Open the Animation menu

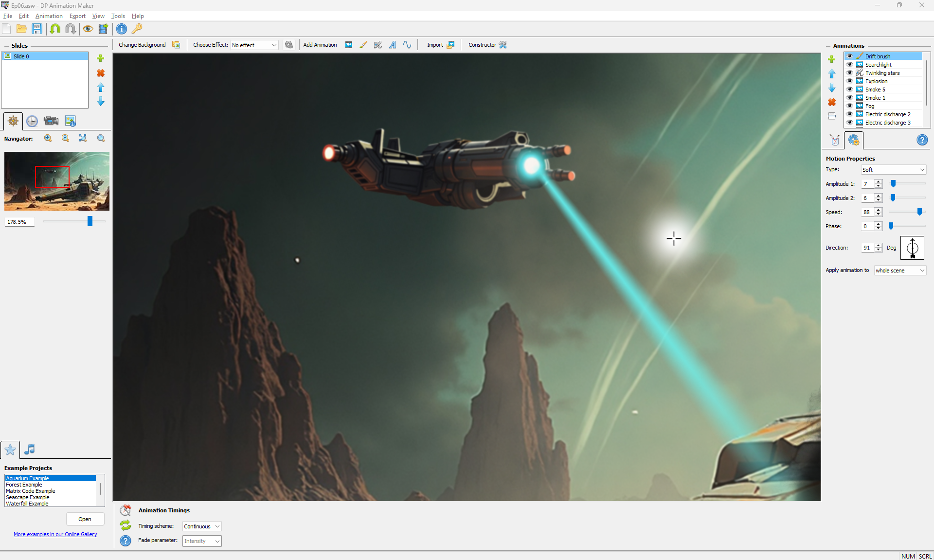point(49,16)
